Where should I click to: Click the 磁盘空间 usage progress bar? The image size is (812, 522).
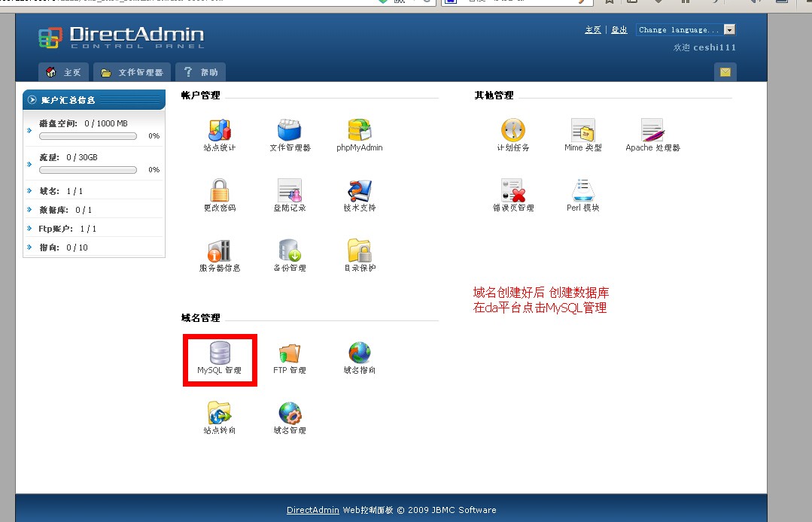[88, 136]
